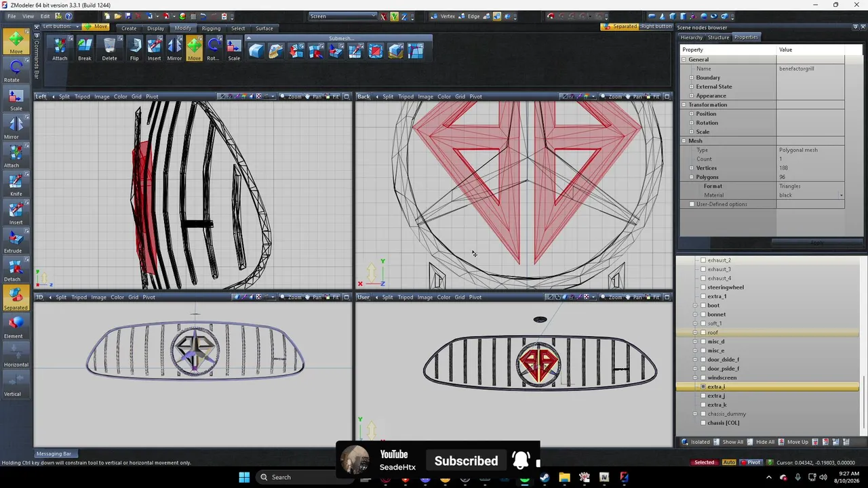Select the Scale tool in left sidebar
Screen dimensions: 868x488
pyautogui.click(x=16, y=98)
